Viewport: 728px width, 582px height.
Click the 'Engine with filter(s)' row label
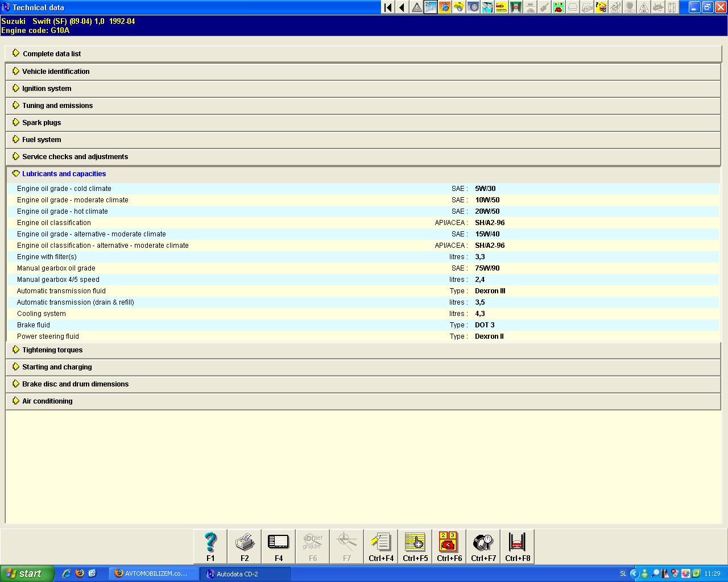coord(47,257)
